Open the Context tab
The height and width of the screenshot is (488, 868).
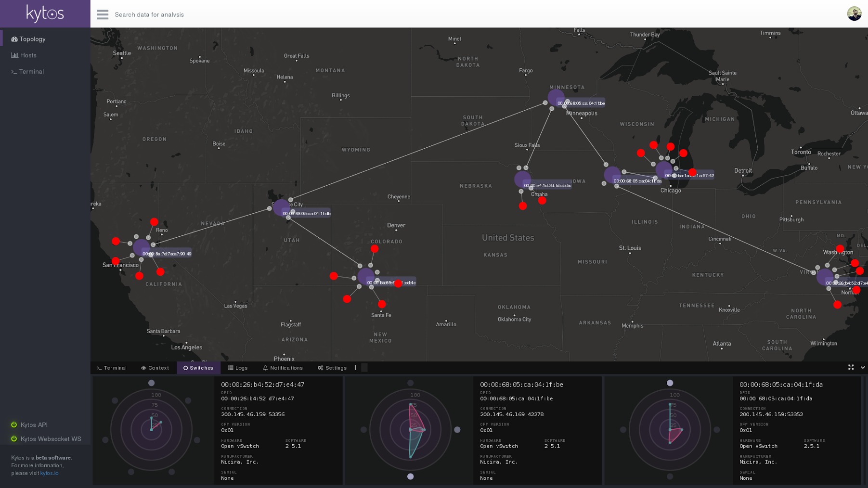pyautogui.click(x=155, y=368)
